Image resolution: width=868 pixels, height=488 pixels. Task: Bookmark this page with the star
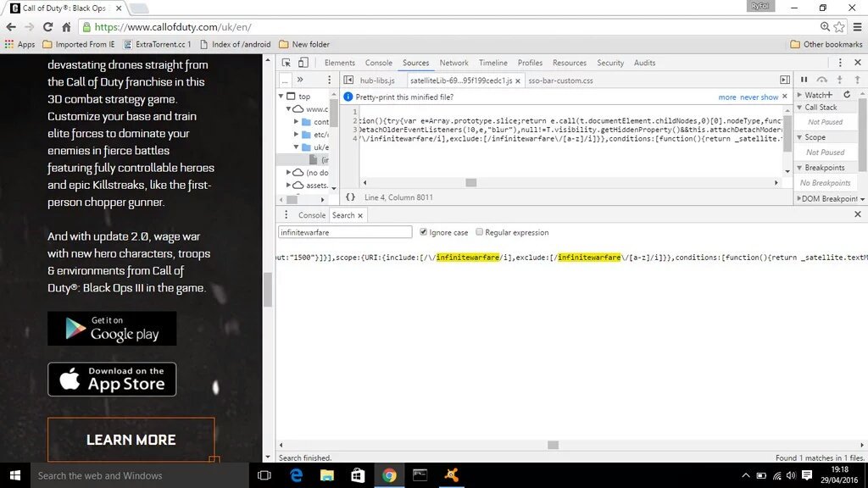(x=839, y=26)
